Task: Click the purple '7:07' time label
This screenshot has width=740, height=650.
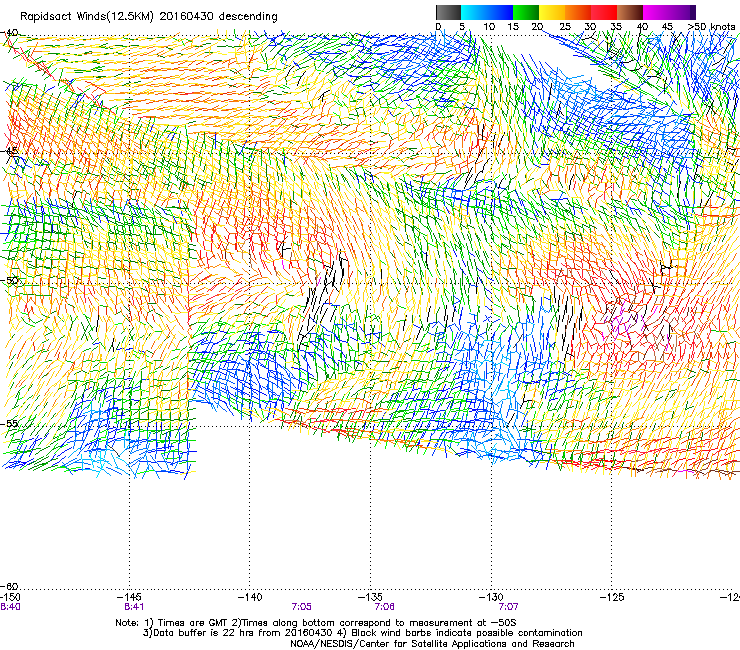Action: [508, 607]
